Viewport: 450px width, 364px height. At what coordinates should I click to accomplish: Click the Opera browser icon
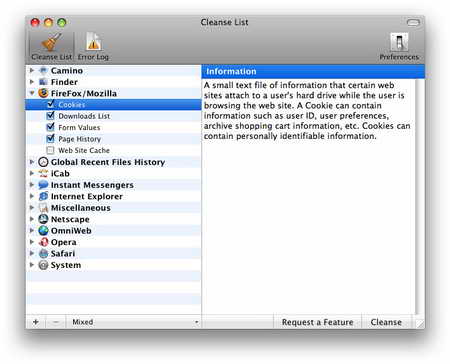click(x=43, y=242)
